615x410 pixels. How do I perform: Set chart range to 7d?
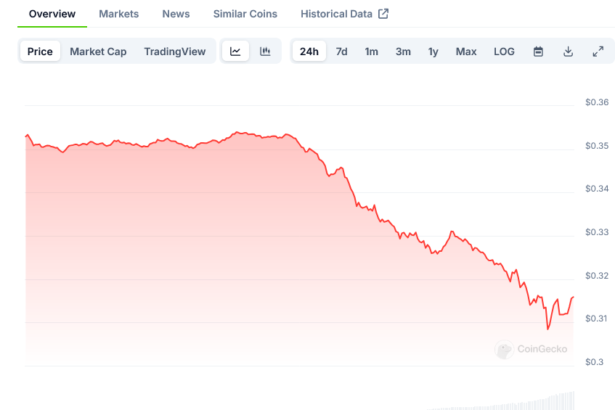point(342,51)
